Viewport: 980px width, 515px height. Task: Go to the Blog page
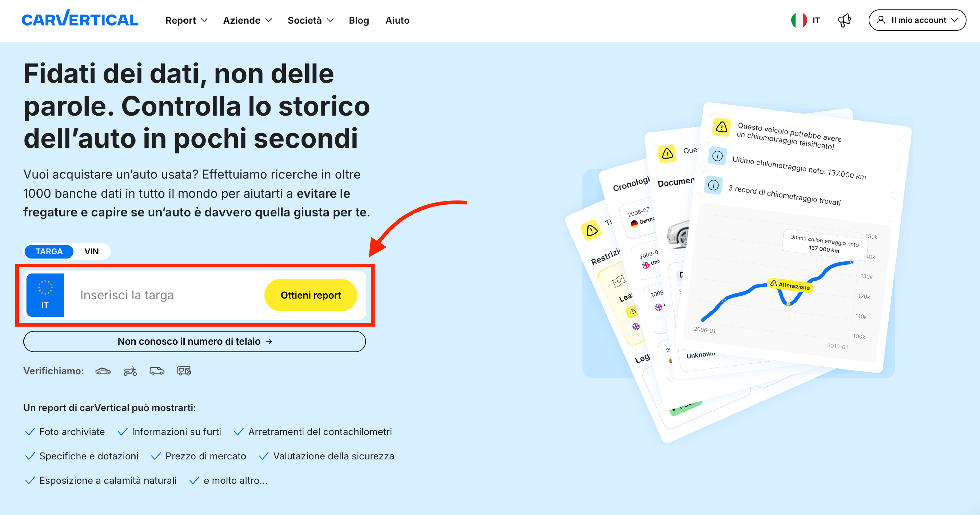click(359, 20)
